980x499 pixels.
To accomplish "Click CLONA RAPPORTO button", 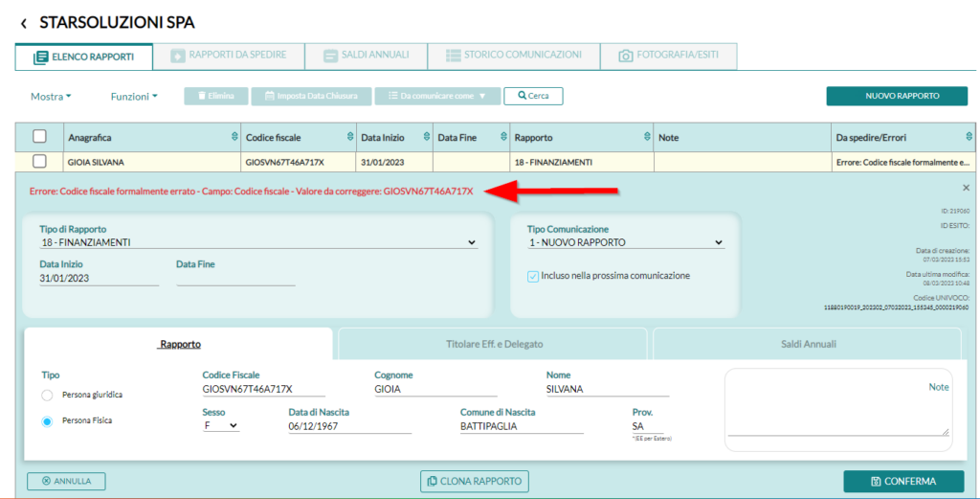I will [475, 481].
